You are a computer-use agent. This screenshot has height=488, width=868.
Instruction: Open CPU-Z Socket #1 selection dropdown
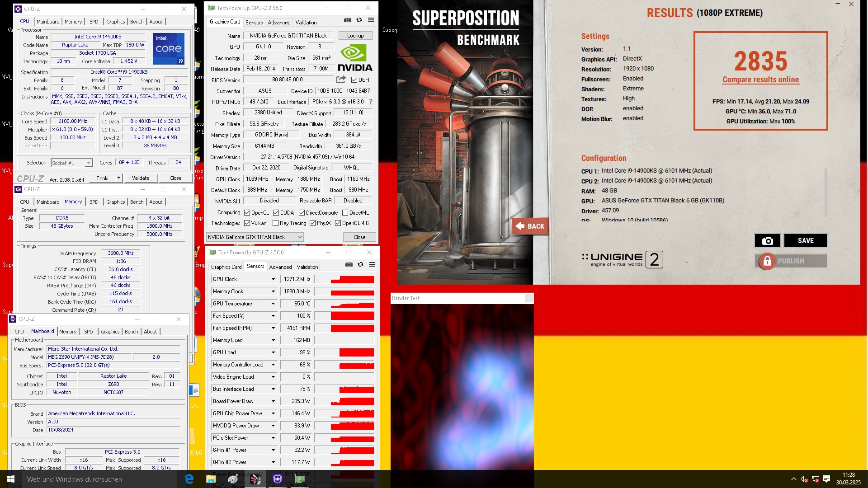[71, 163]
